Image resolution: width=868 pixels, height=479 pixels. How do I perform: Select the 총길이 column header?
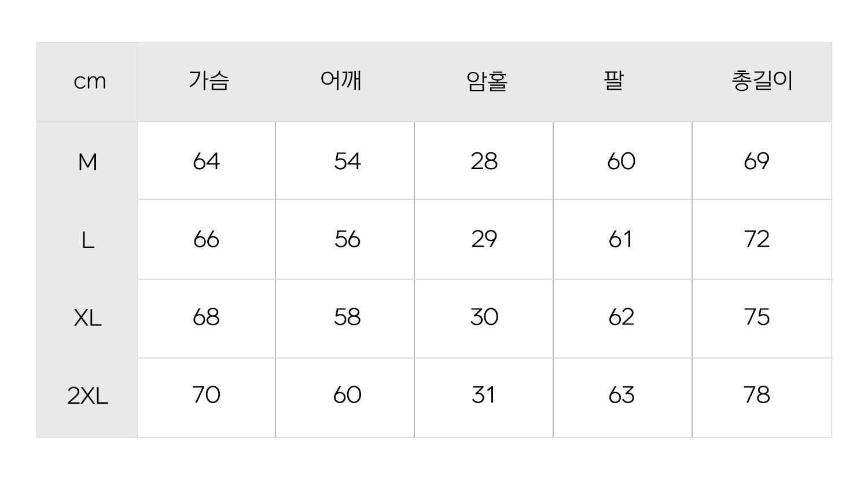[x=762, y=81]
